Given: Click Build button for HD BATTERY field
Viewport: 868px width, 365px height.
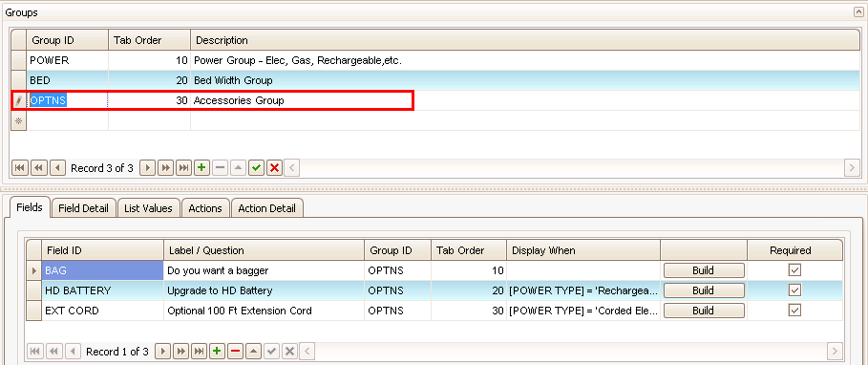Looking at the screenshot, I should 704,290.
